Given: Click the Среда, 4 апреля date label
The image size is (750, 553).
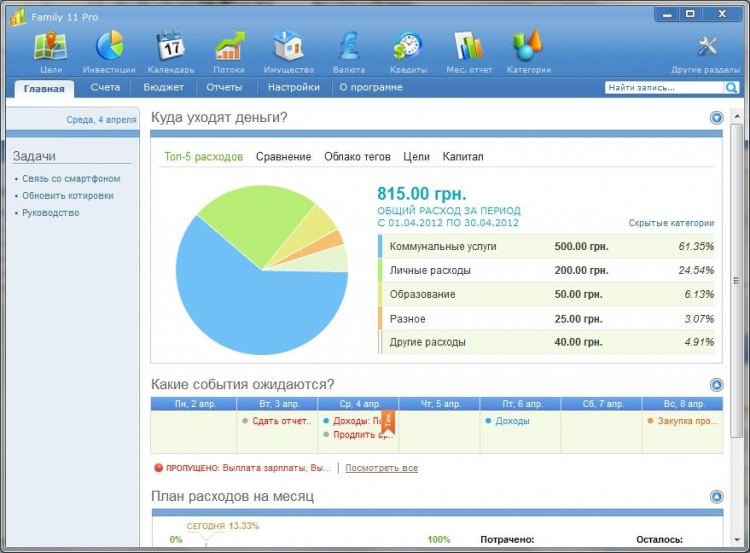Looking at the screenshot, I should (x=101, y=120).
